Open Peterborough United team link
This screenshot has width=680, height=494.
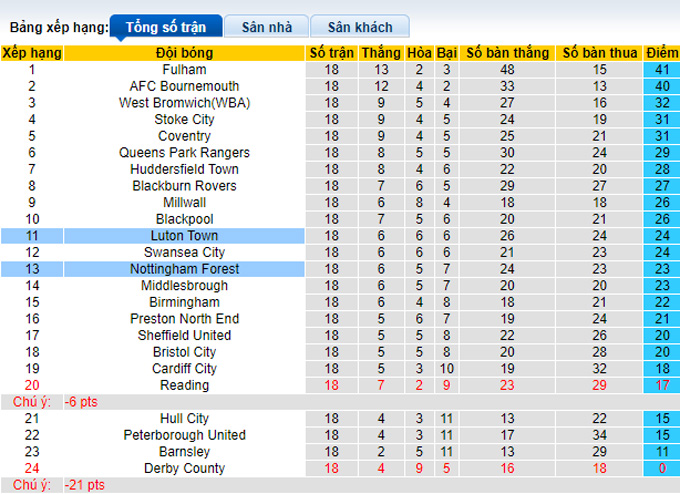(183, 435)
